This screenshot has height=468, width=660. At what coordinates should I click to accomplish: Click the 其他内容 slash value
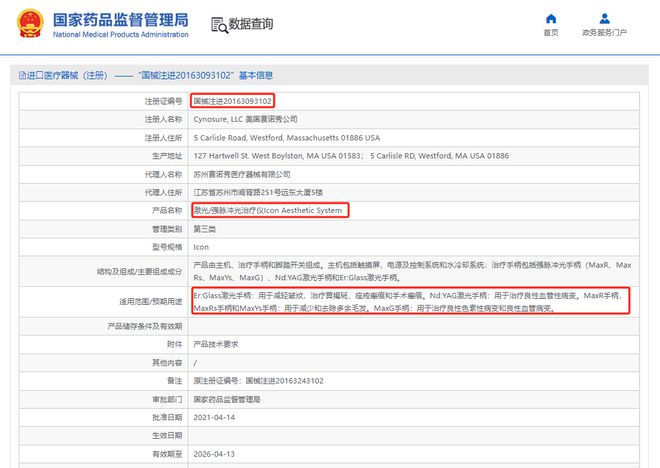tap(195, 363)
